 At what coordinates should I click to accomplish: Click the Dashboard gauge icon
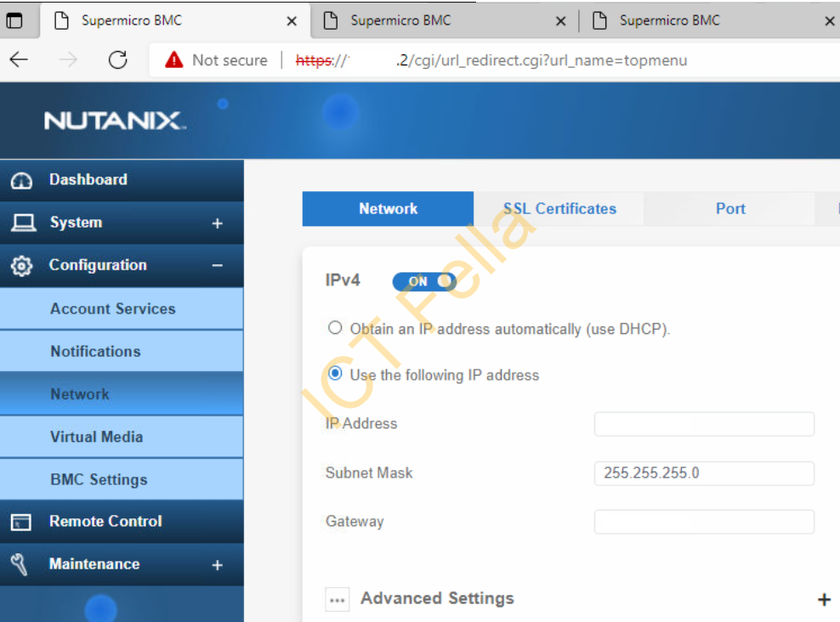(21, 181)
